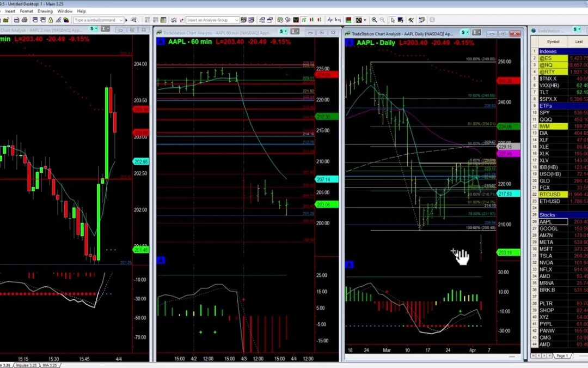Viewport: 588px width, 368px height.
Task: Click the Print icon in the toolbar
Action: click(x=24, y=21)
